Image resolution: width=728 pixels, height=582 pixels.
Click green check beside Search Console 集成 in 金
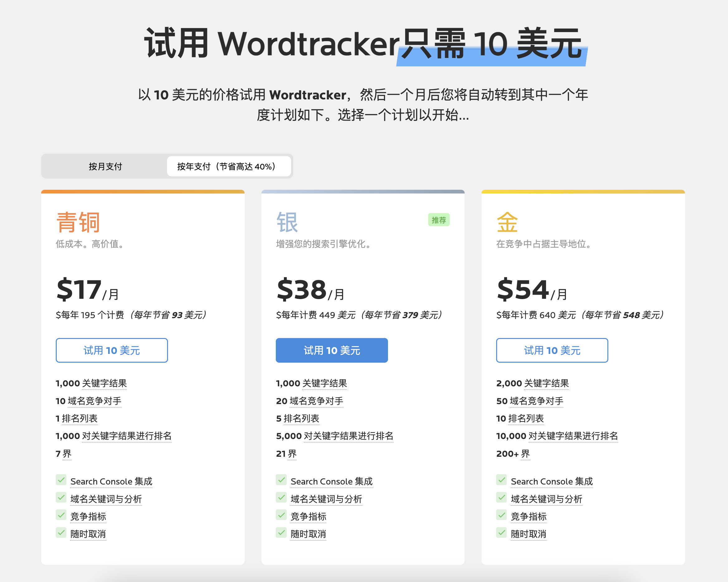(x=501, y=480)
